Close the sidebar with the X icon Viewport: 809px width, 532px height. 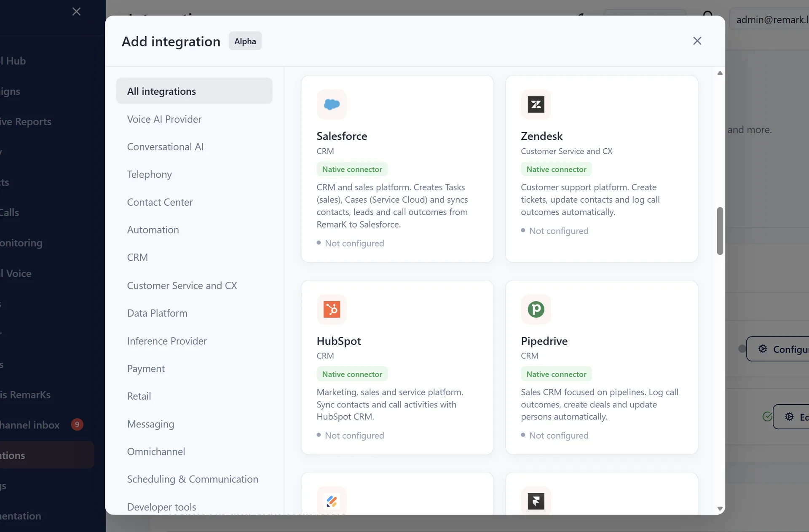(x=76, y=11)
